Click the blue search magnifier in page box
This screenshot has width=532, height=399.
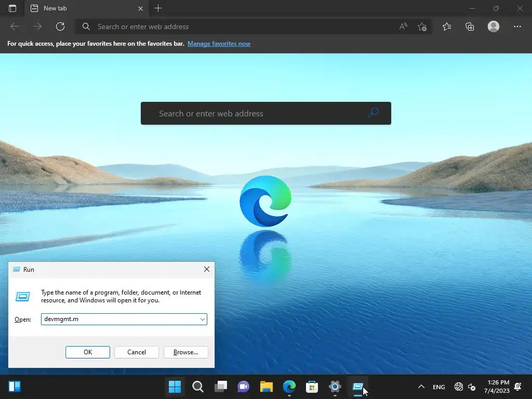click(x=373, y=113)
